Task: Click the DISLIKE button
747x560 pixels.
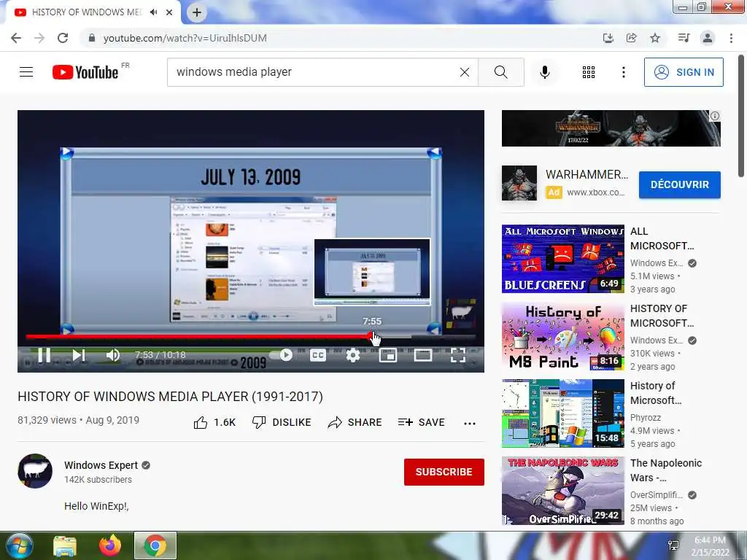Action: [282, 422]
